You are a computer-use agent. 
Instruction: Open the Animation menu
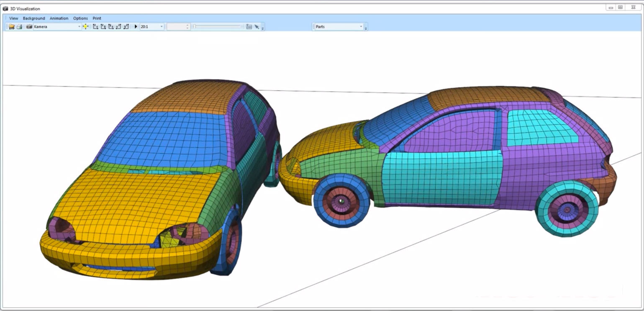point(59,18)
